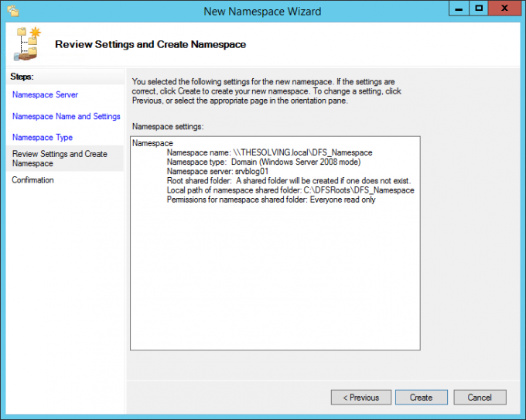
Task: Click the Local path C:\DFSRoots line
Action: click(x=290, y=190)
